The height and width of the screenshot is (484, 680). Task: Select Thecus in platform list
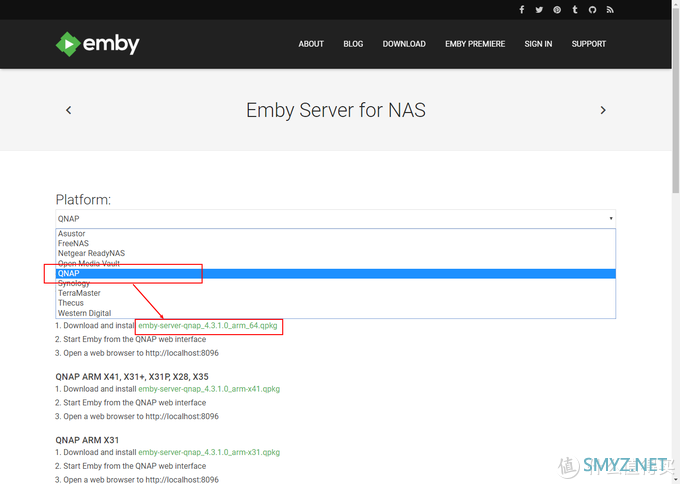coord(335,303)
